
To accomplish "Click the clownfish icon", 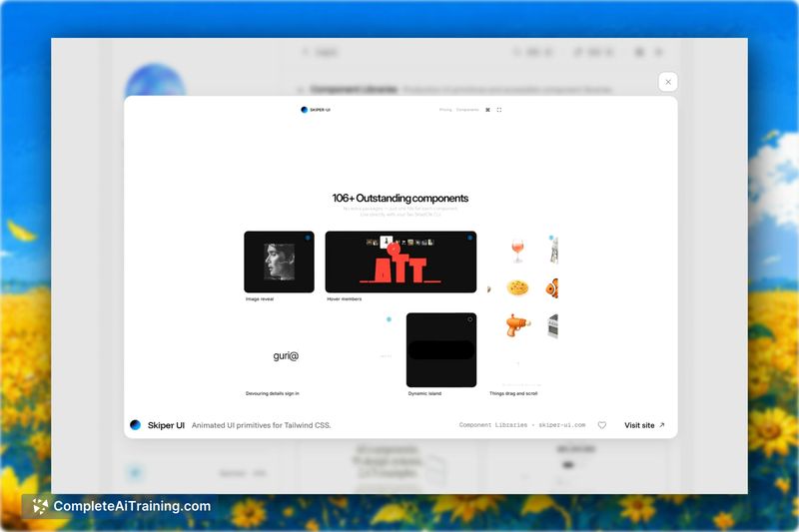I will pos(552,288).
